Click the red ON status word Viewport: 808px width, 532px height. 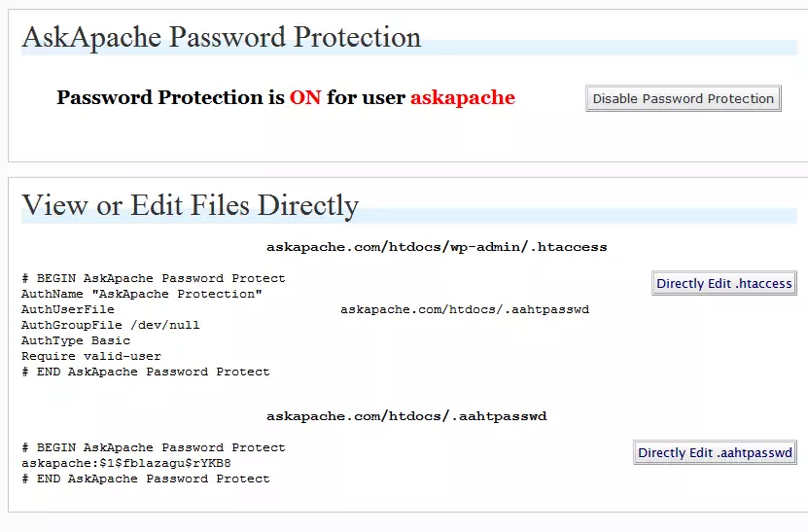[x=304, y=97]
